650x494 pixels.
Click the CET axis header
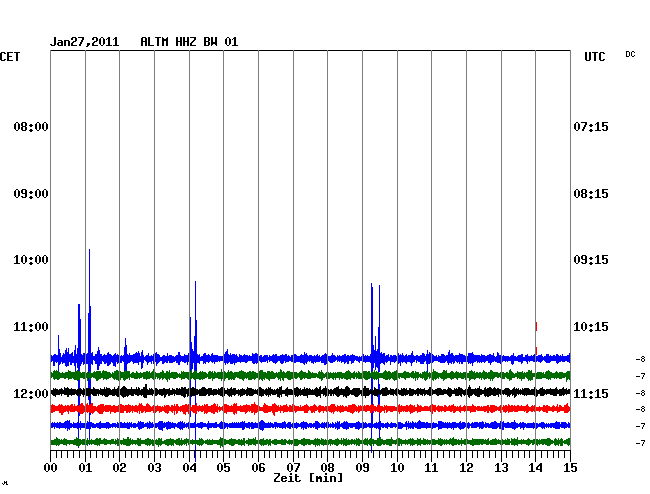(x=10, y=57)
